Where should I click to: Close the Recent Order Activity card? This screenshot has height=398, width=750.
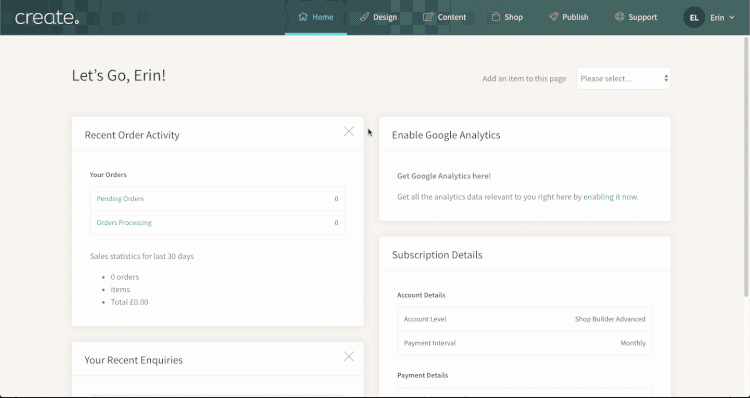pos(349,131)
